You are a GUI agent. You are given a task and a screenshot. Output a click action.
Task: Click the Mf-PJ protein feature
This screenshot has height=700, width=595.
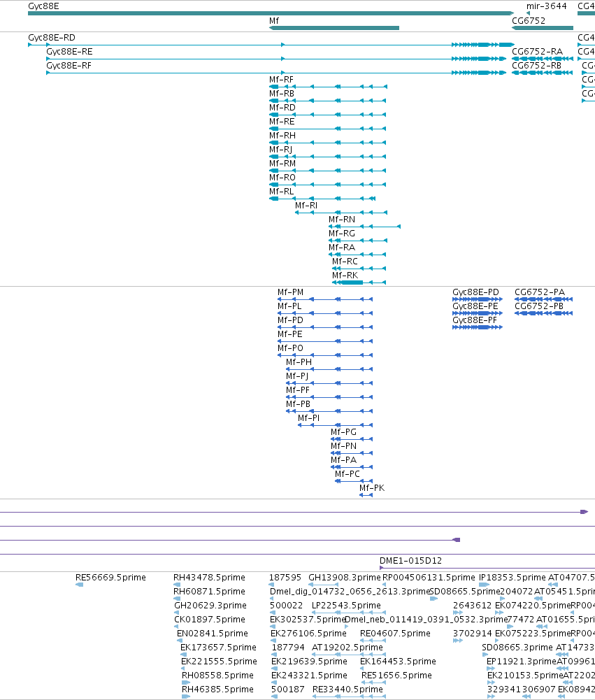pos(329,383)
